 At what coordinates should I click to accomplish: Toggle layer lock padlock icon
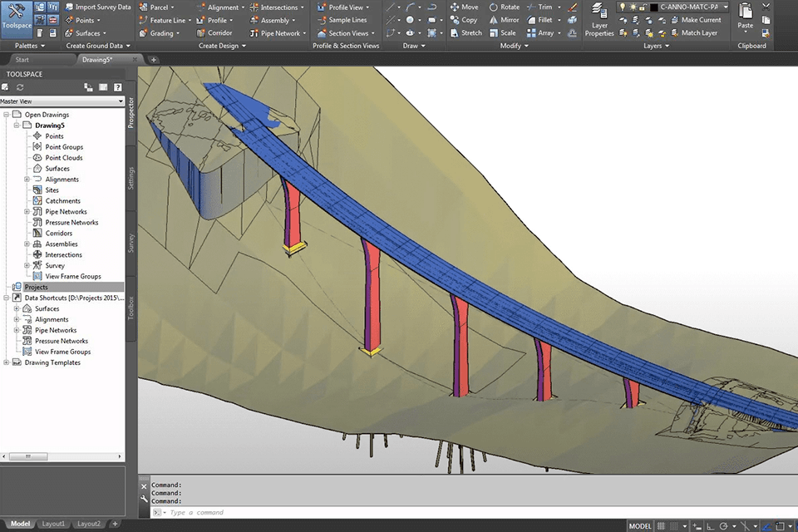[643, 7]
